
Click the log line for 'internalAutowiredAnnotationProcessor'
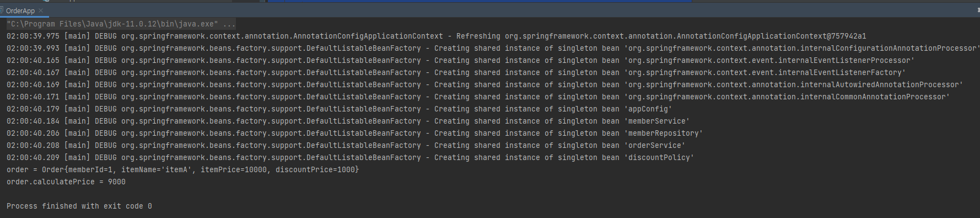click(x=484, y=84)
